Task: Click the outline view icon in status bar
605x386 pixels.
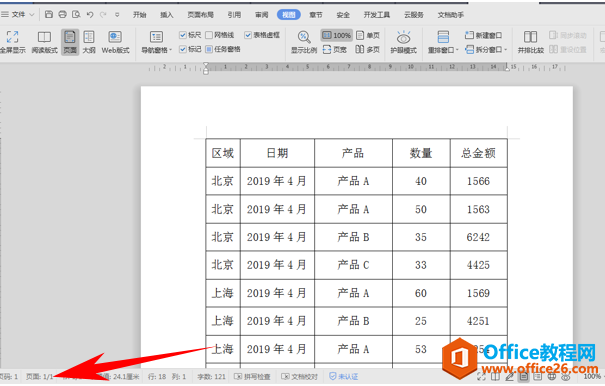Action: [537, 376]
